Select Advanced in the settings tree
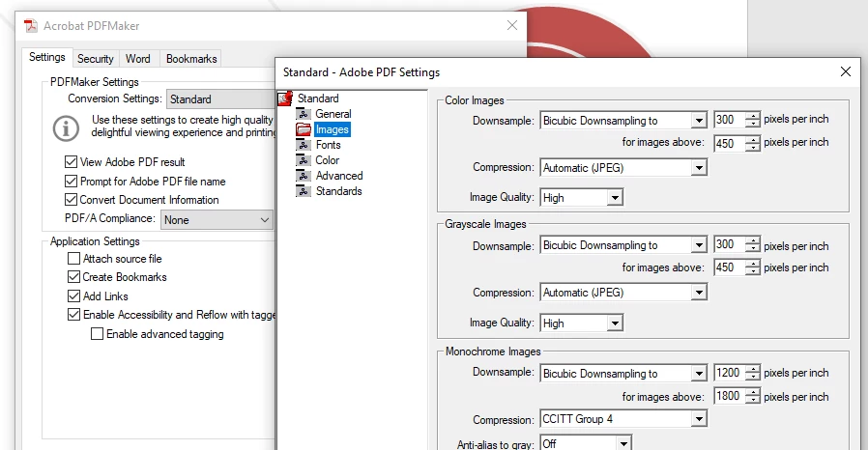Image resolution: width=868 pixels, height=450 pixels. click(x=339, y=176)
